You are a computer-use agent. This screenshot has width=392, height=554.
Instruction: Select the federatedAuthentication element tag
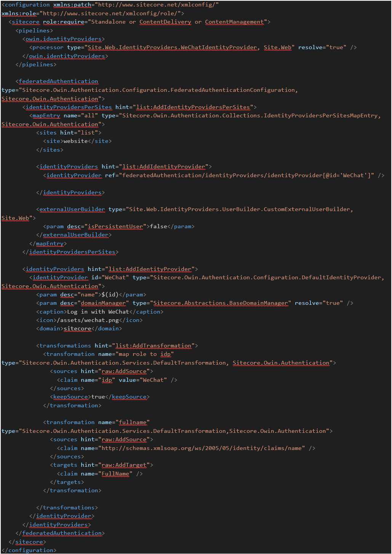pos(59,81)
